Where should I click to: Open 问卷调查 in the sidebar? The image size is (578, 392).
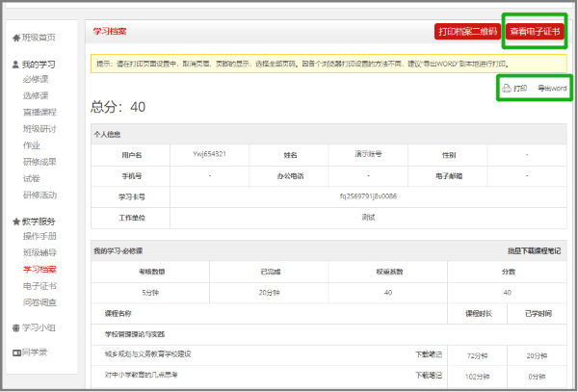pos(39,301)
